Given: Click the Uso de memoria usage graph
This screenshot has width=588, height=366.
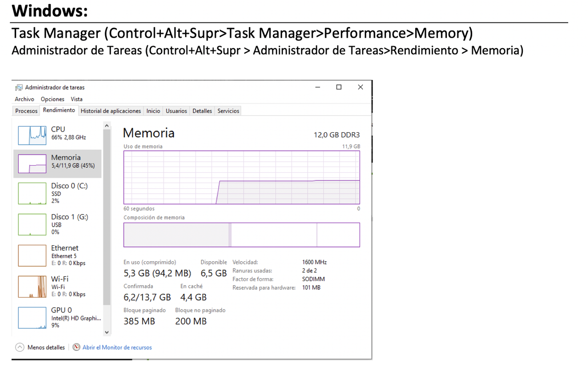Looking at the screenshot, I should [241, 178].
